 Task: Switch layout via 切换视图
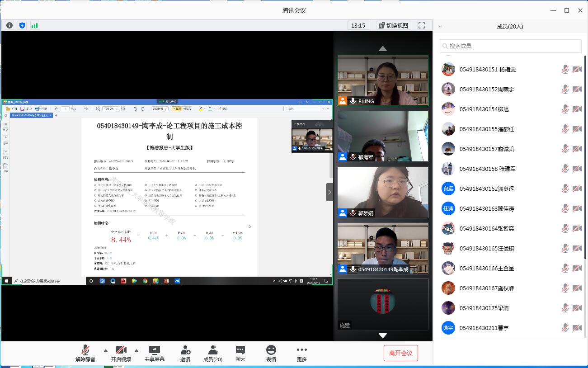click(393, 25)
